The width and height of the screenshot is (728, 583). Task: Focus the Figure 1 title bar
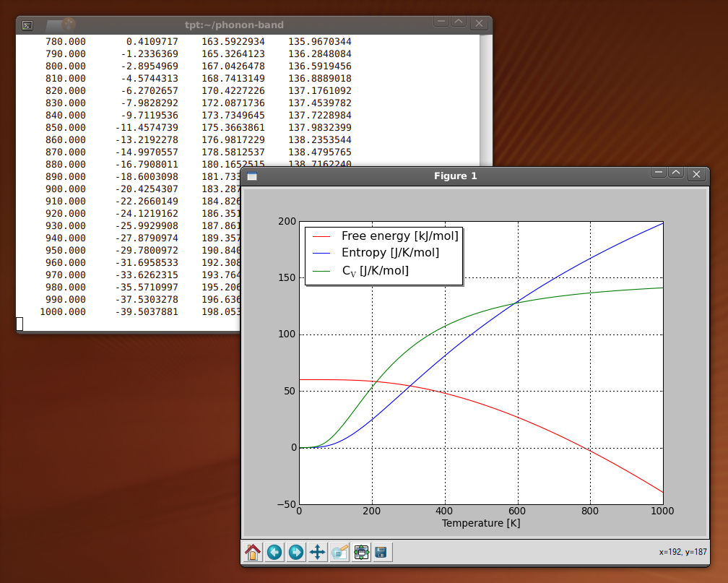(x=455, y=176)
